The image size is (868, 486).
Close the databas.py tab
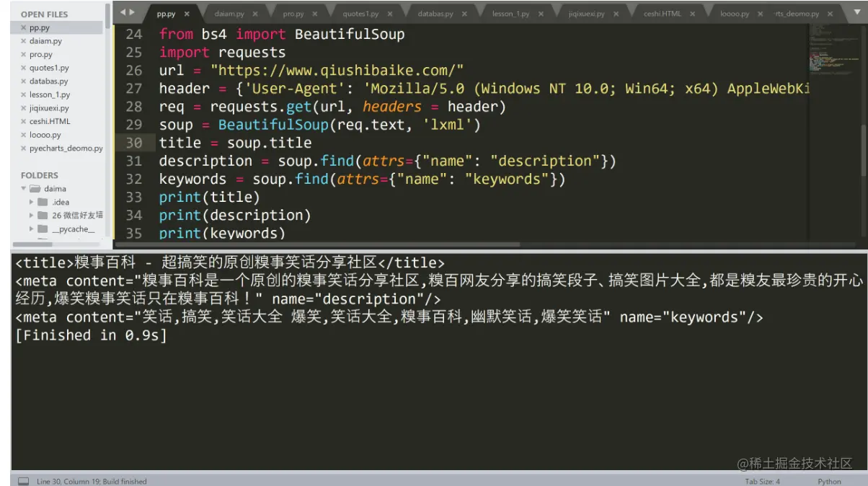tap(464, 14)
